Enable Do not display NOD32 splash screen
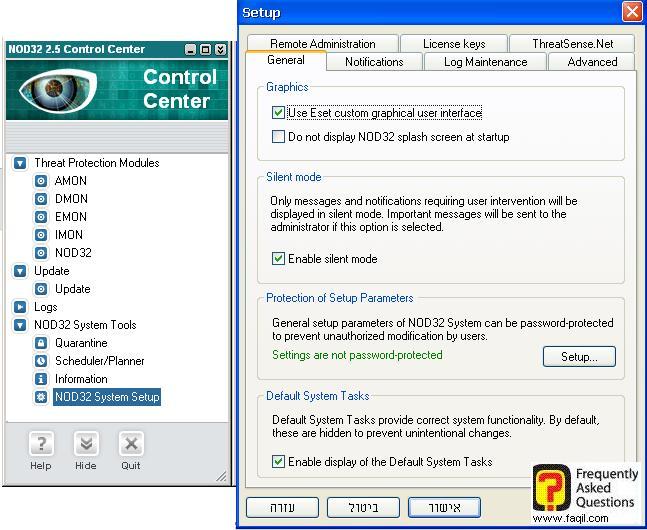 click(x=279, y=137)
